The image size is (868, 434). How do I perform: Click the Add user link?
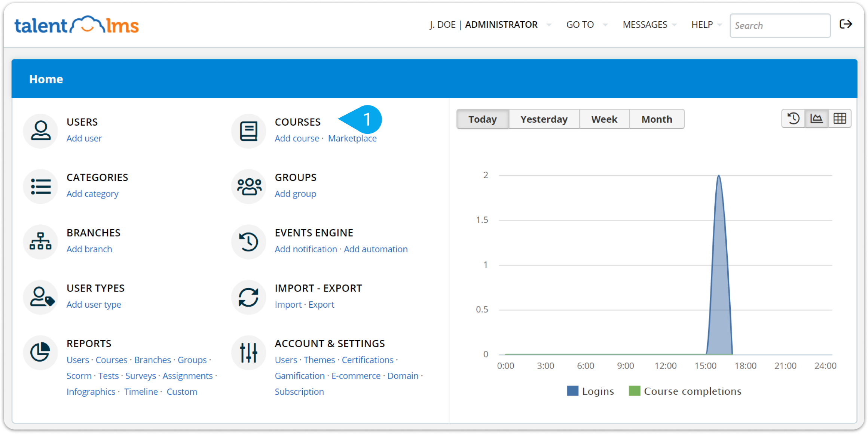point(84,138)
